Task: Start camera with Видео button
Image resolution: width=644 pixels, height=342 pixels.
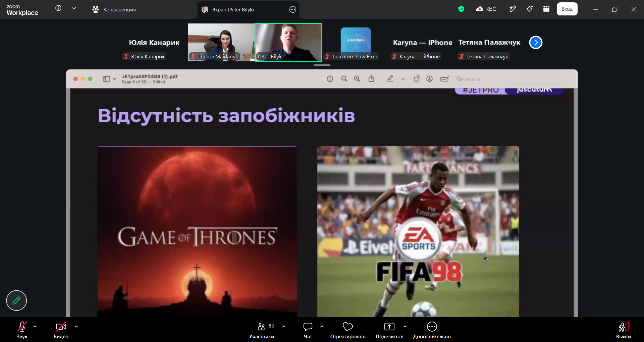Action: pyautogui.click(x=61, y=330)
